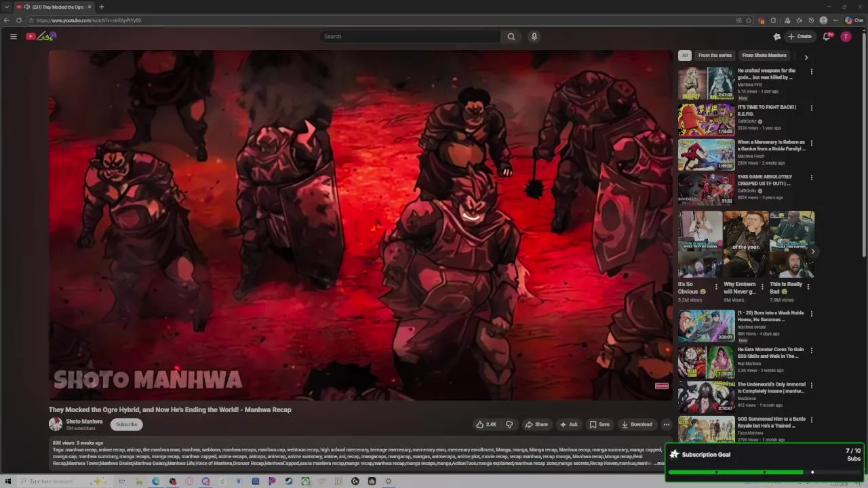Image resolution: width=868 pixels, height=488 pixels.
Task: Open options for 'Underworld's Only Immortal' video
Action: [x=811, y=385]
